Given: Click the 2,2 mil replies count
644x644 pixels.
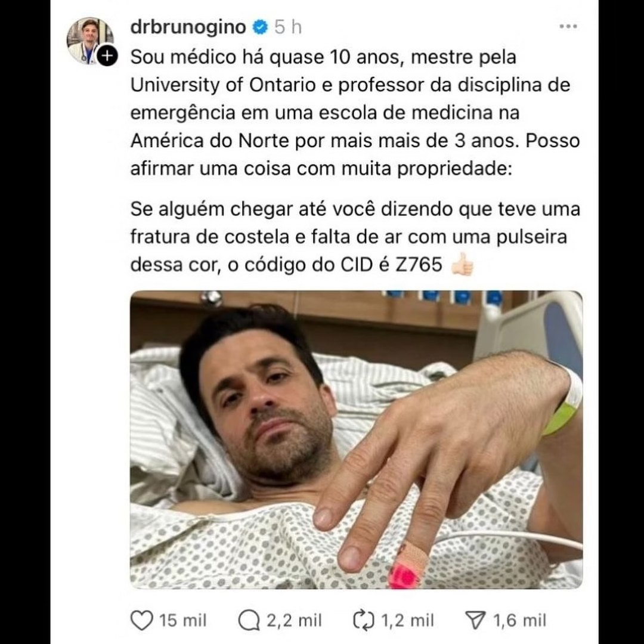Looking at the screenshot, I should coord(294,621).
